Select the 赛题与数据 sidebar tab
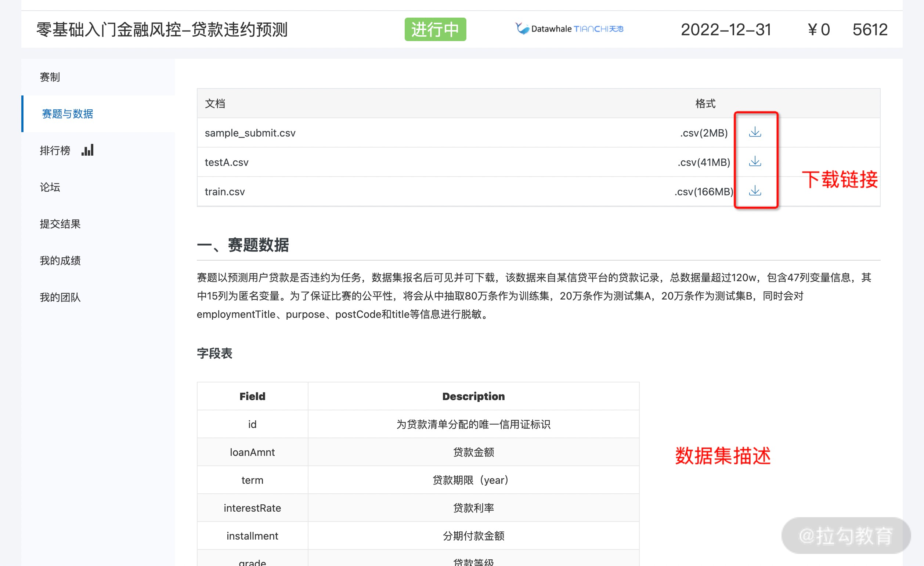Viewport: 924px width, 566px height. tap(67, 114)
